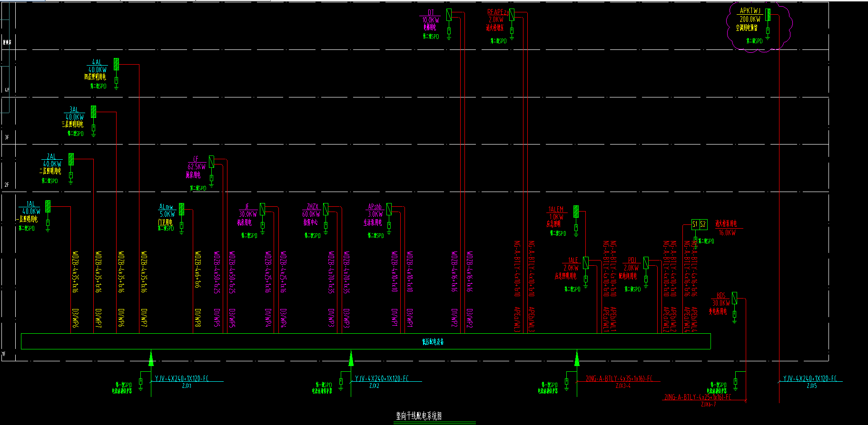Select the 1AL distribution box symbol
Image resolution: width=868 pixels, height=425 pixels.
pos(48,206)
